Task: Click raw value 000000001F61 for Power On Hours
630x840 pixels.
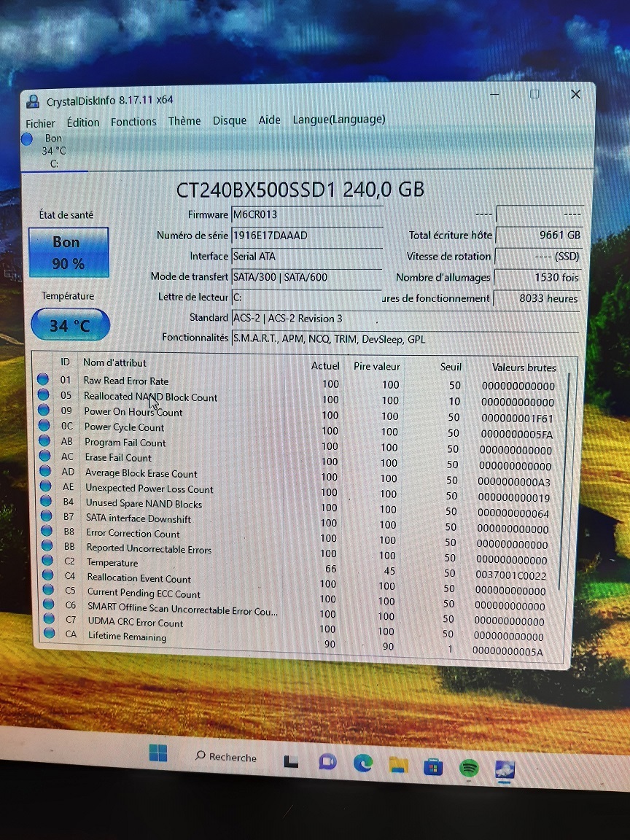Action: coord(517,419)
